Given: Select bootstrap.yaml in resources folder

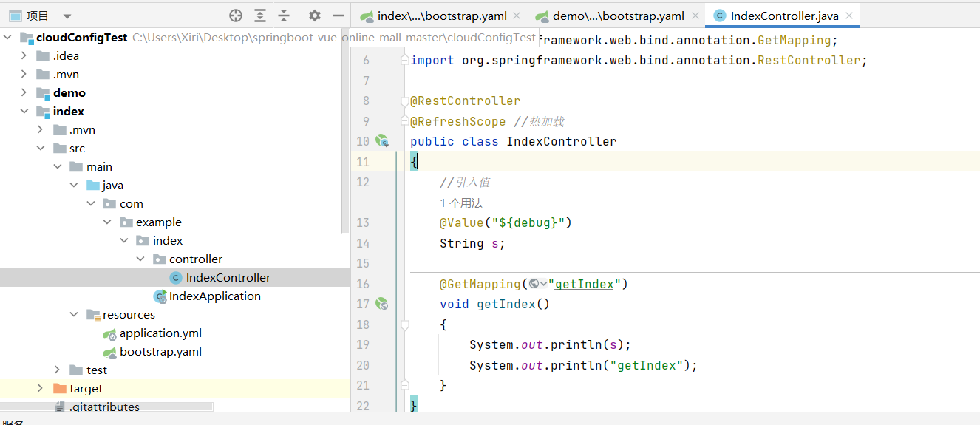Looking at the screenshot, I should point(160,352).
